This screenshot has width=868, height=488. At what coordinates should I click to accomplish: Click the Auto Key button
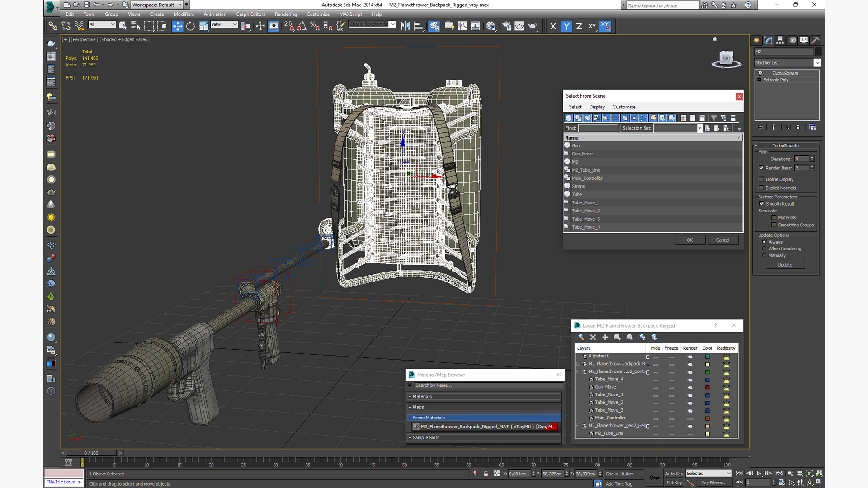674,474
